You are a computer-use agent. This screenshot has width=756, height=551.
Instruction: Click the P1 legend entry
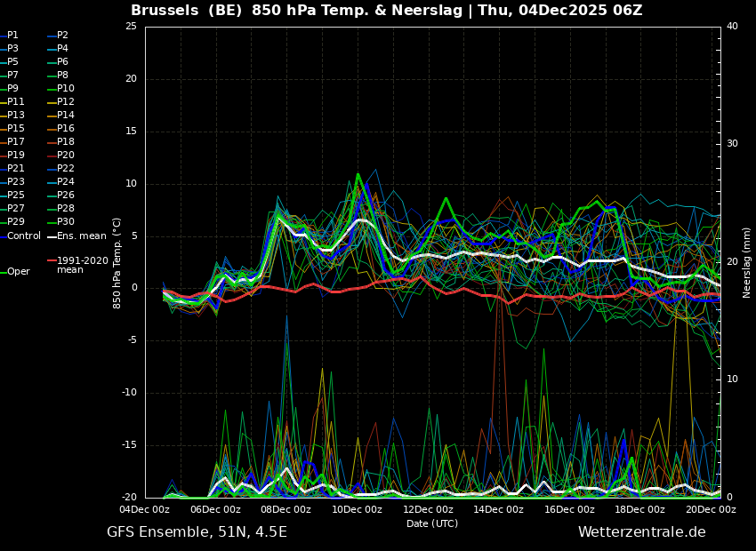point(12,36)
